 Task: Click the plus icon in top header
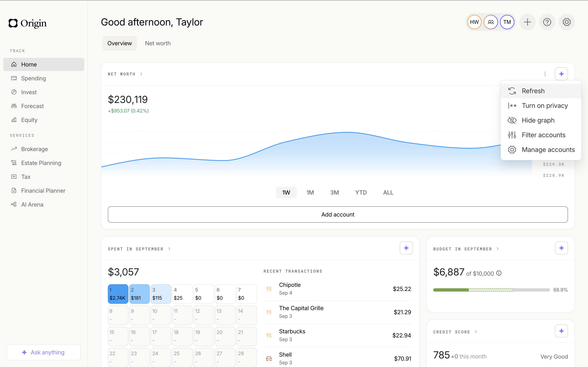tap(527, 22)
